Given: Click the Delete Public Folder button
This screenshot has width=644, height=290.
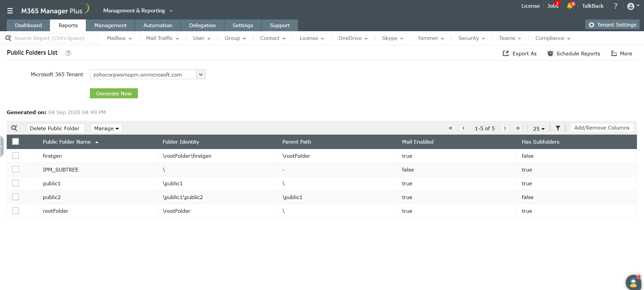Looking at the screenshot, I should point(55,128).
